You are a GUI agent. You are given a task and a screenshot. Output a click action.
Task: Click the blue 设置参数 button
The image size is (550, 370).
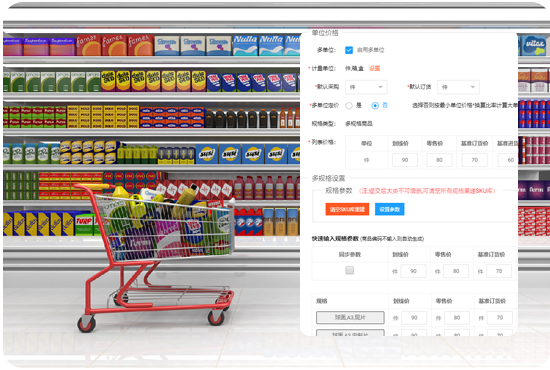pos(389,209)
